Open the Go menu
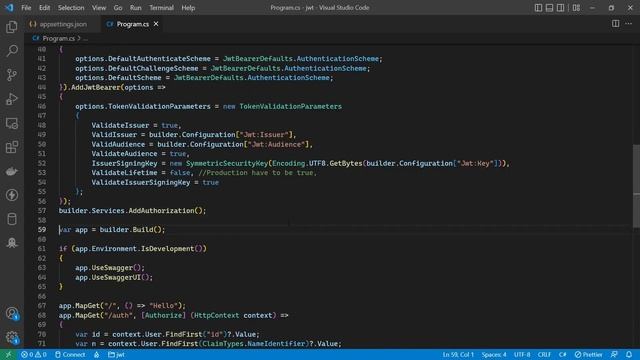 [118, 8]
